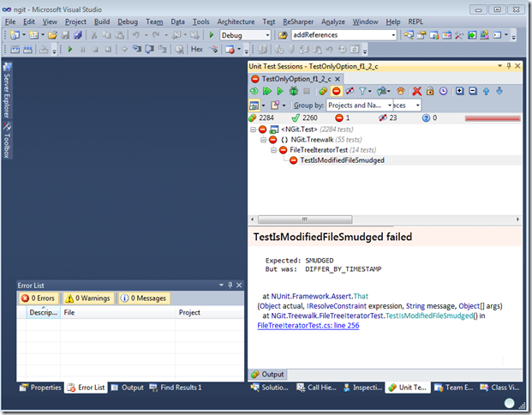The height and width of the screenshot is (415, 532).
Task: Click the test filter funnel icon
Action: click(363, 91)
